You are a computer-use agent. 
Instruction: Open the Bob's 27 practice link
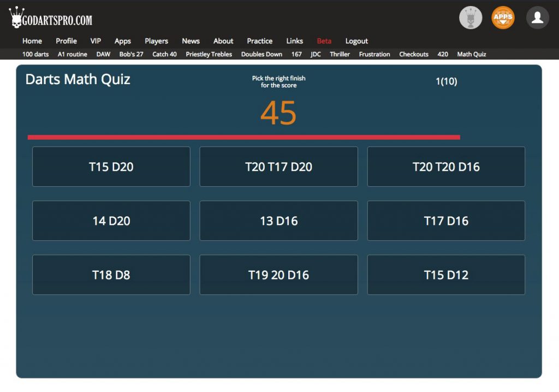[130, 54]
